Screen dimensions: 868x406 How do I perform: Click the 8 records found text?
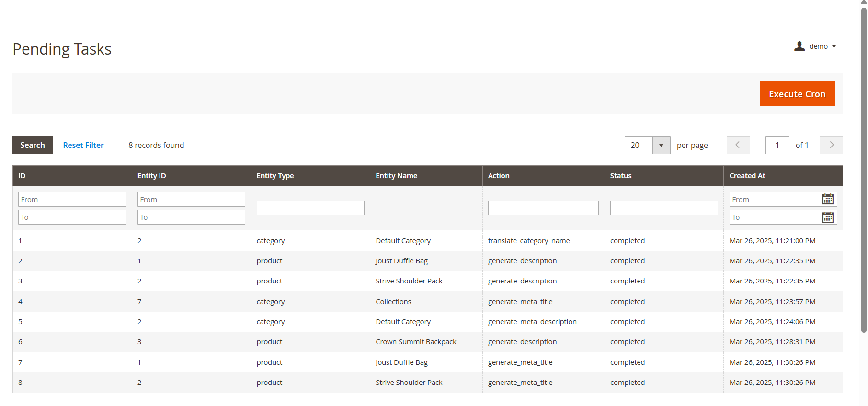pos(156,145)
